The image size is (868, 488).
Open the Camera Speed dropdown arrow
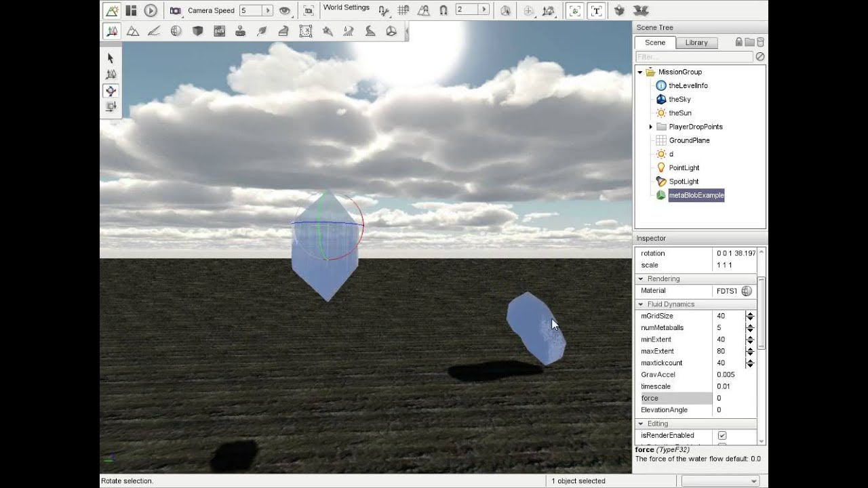(268, 10)
